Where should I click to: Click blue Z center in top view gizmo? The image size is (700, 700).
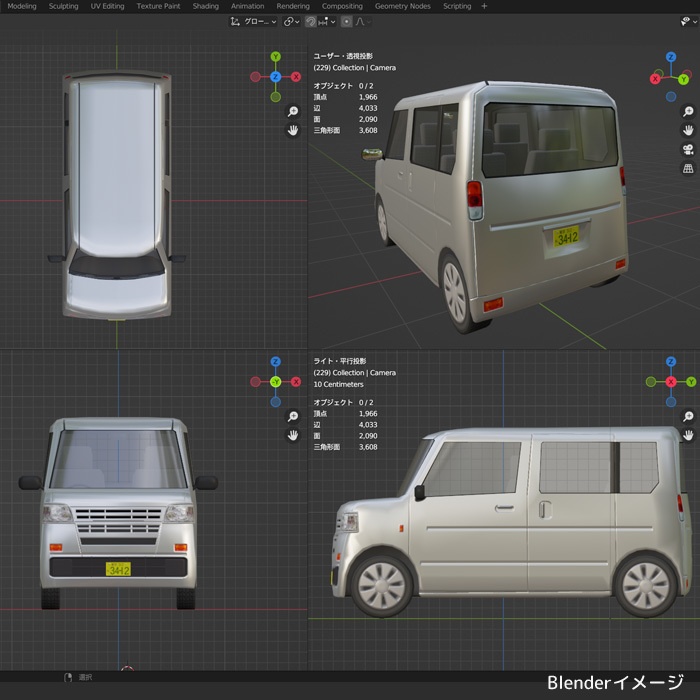(275, 77)
